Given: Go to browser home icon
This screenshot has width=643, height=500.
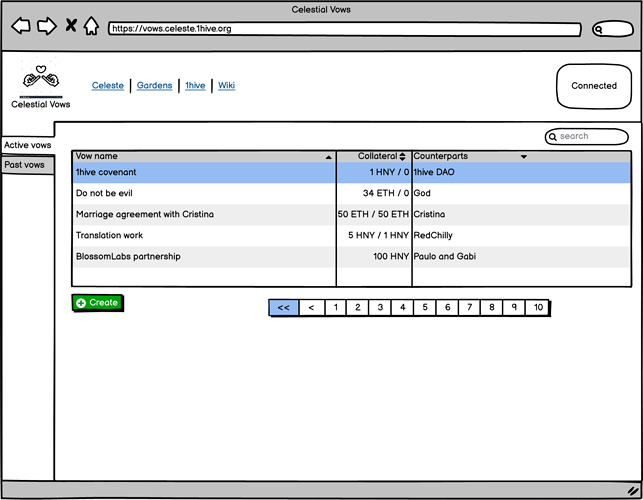Looking at the screenshot, I should tap(91, 26).
